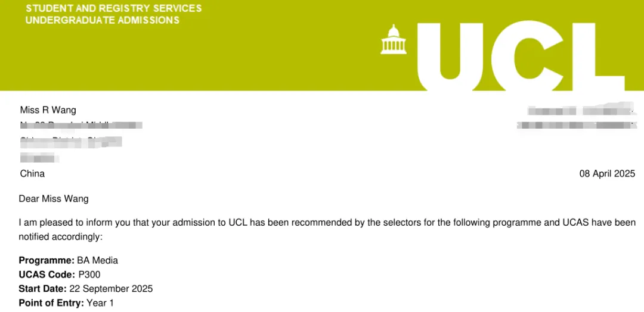Click the second blurred line at top right

pyautogui.click(x=575, y=124)
